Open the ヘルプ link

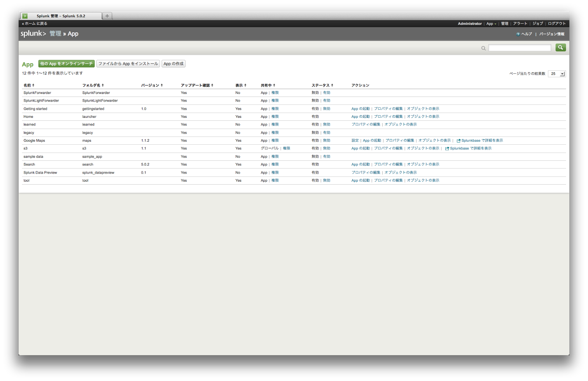click(527, 34)
